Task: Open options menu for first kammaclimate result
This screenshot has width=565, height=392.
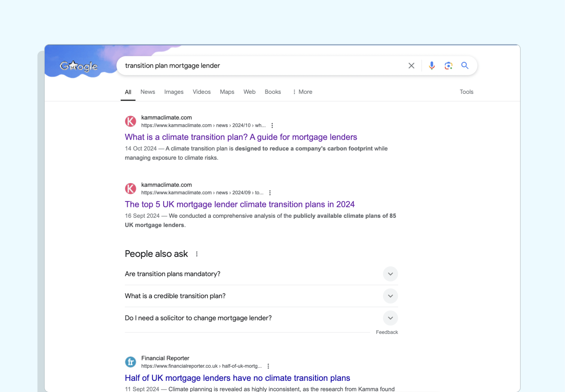Action: [272, 126]
